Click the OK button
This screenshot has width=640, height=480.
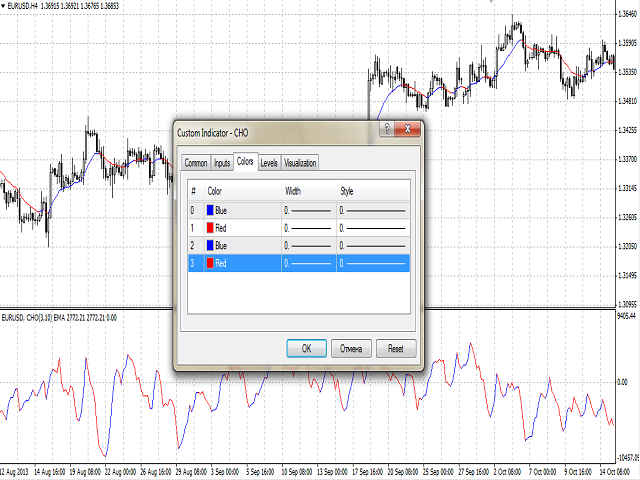click(307, 349)
